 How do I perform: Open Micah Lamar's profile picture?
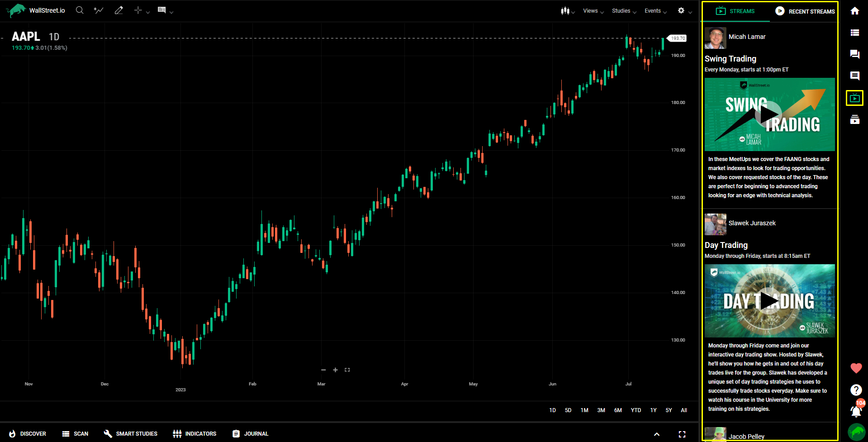coord(715,38)
